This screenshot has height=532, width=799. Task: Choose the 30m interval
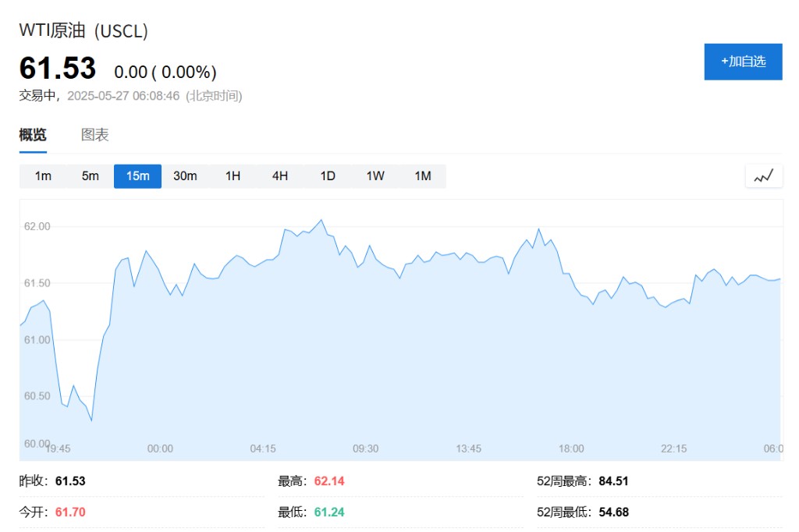pos(185,176)
